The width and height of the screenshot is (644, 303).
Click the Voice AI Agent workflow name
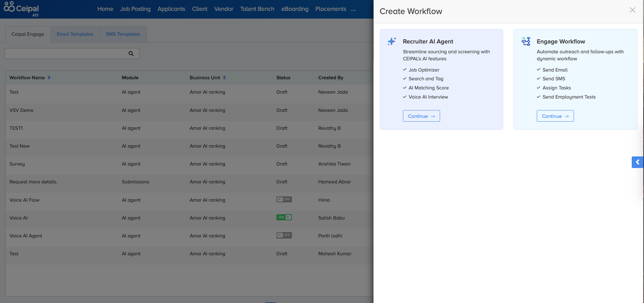tap(26, 236)
